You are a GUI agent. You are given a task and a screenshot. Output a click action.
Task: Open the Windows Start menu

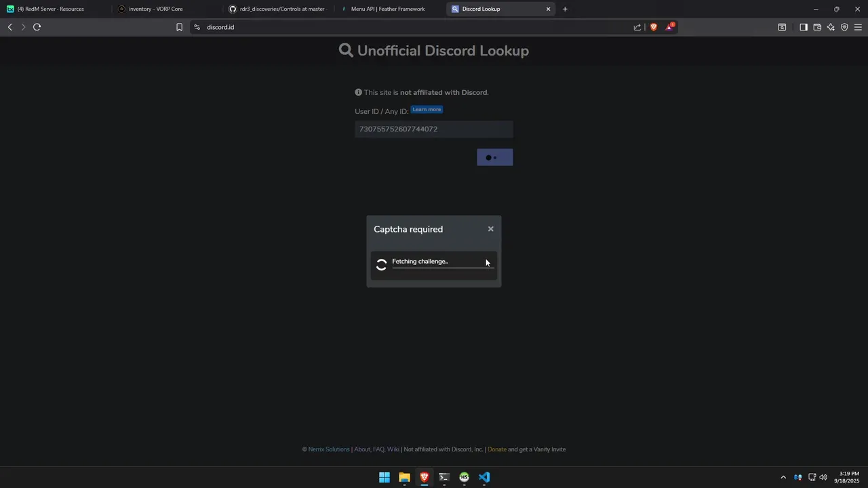click(x=384, y=477)
